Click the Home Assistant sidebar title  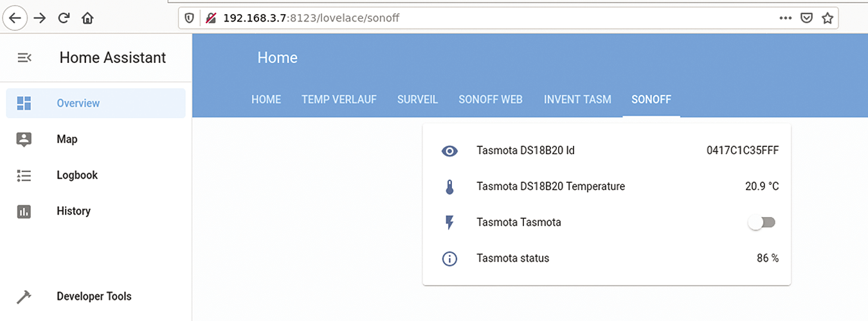point(113,58)
